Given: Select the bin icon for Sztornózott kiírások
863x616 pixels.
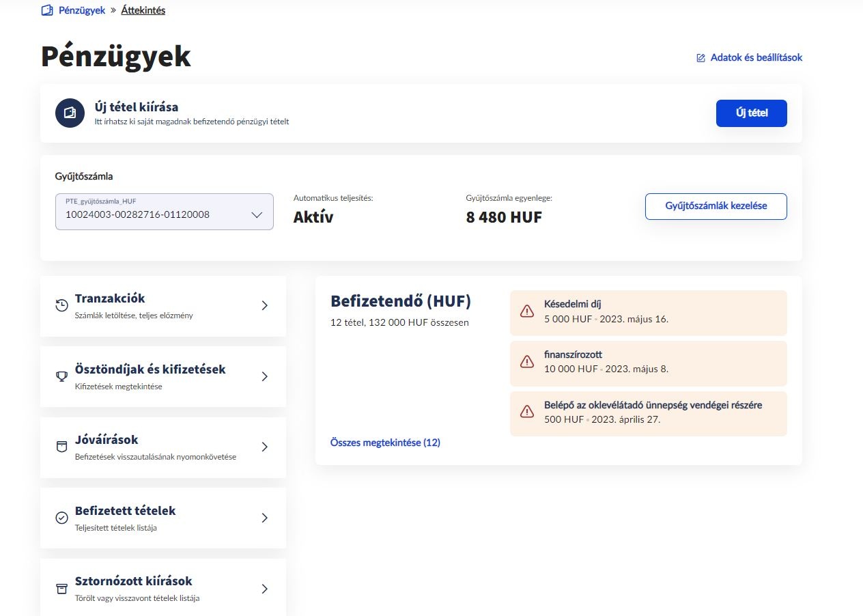Looking at the screenshot, I should [x=61, y=588].
